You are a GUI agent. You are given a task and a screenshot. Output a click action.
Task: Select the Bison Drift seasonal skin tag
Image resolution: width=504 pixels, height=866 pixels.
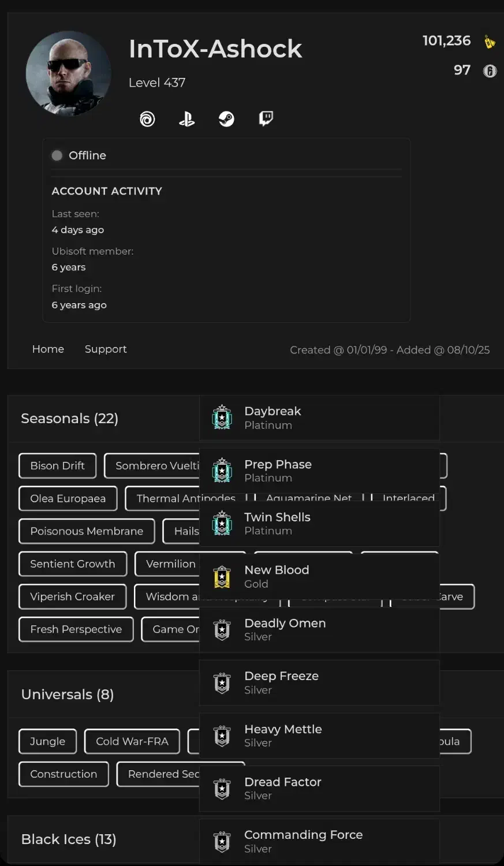coord(57,466)
